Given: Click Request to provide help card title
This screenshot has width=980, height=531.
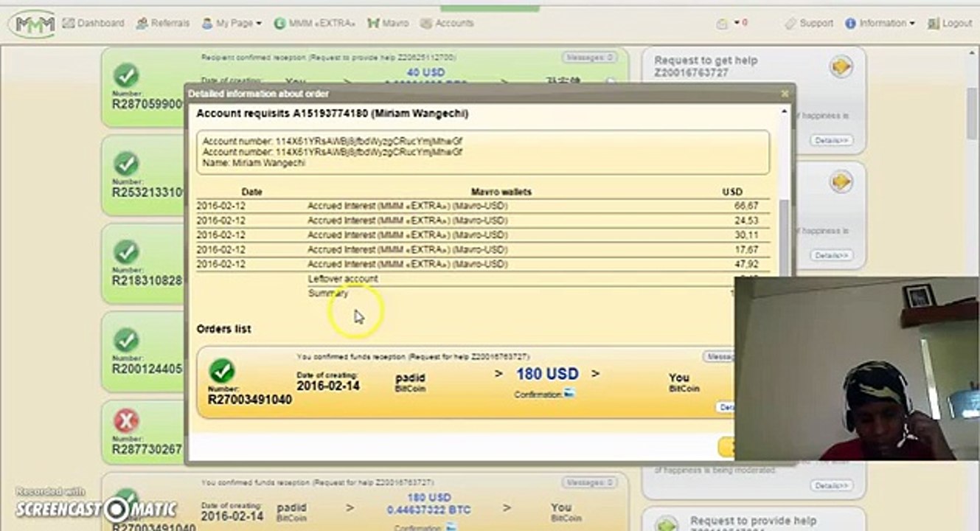Looking at the screenshot, I should click(x=753, y=521).
